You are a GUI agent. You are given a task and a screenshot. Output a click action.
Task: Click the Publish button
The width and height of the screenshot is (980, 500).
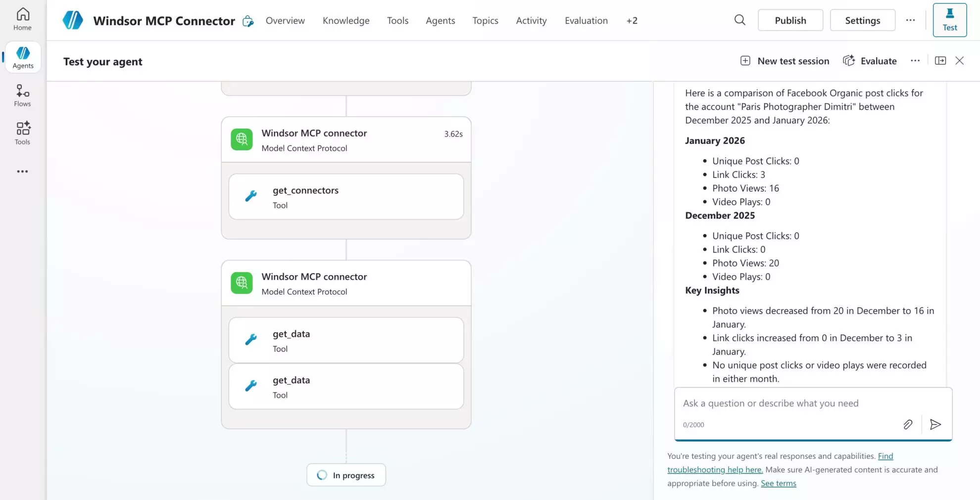pos(790,20)
